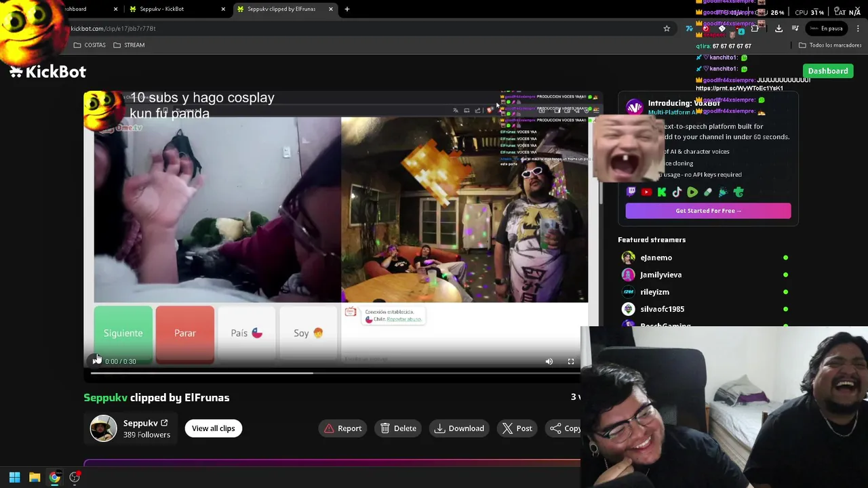Open File Explorer from the taskbar
Image resolution: width=868 pixels, height=488 pixels.
[35, 477]
